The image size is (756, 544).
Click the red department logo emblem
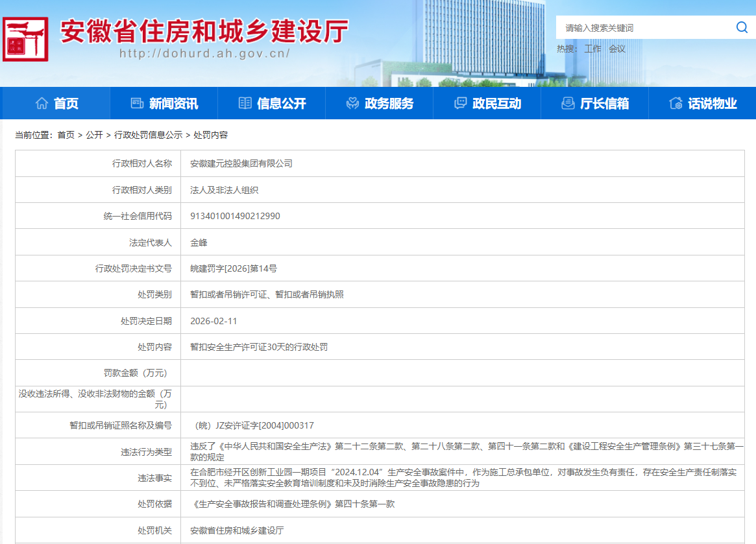(x=25, y=40)
